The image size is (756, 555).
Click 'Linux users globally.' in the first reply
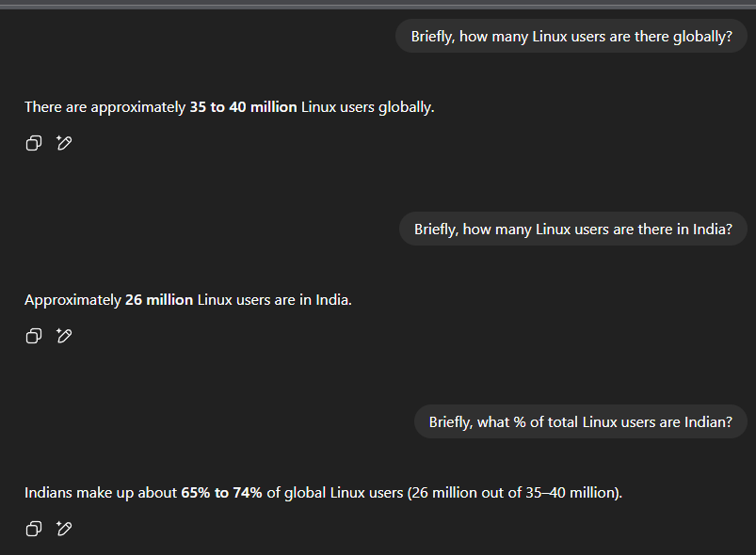pos(367,107)
